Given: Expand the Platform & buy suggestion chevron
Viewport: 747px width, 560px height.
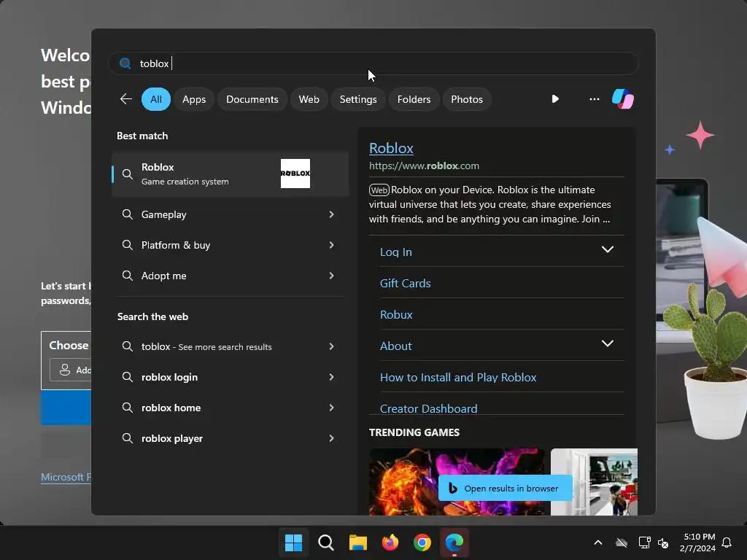Looking at the screenshot, I should click(x=331, y=245).
